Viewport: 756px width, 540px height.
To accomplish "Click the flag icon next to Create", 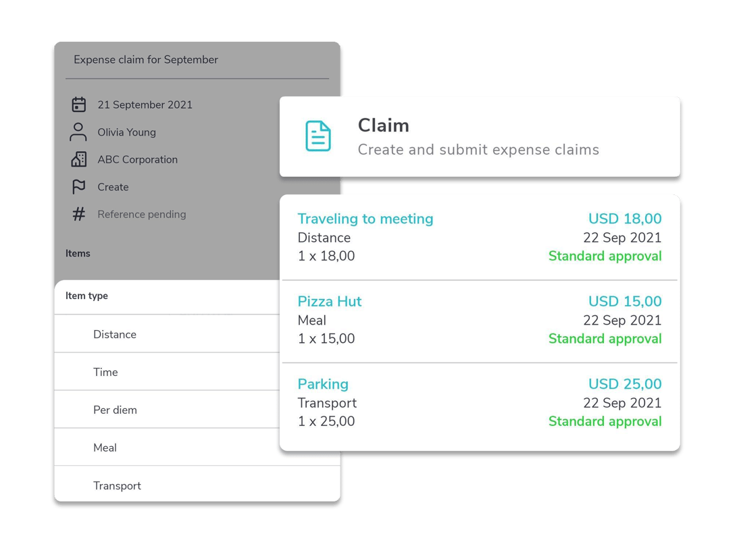I will (x=78, y=186).
